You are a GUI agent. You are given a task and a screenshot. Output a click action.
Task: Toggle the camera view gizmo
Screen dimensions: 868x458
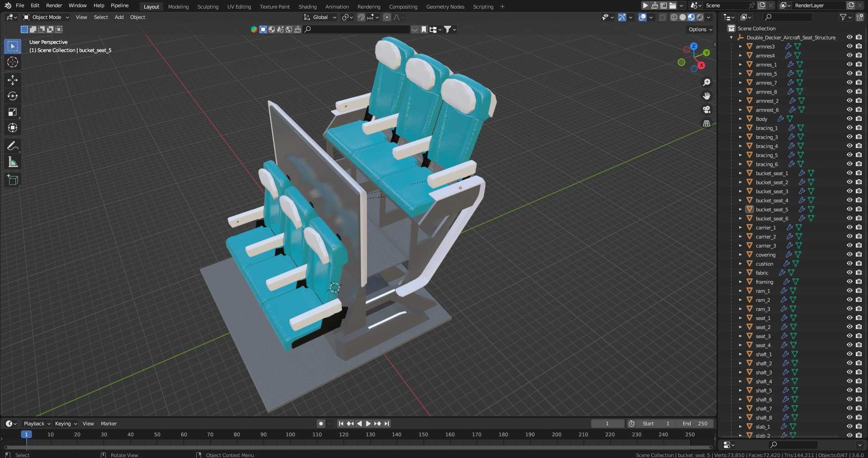tap(707, 110)
